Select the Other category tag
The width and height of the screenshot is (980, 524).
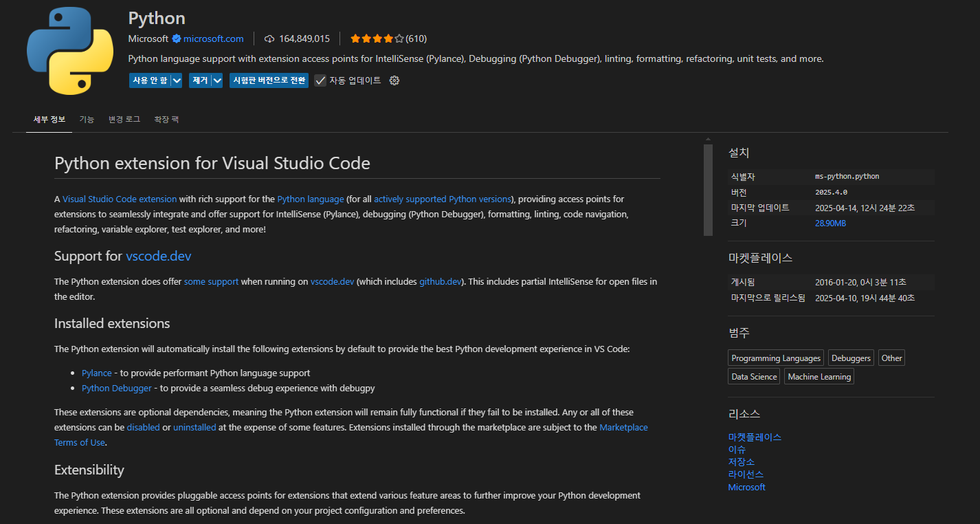click(x=891, y=358)
